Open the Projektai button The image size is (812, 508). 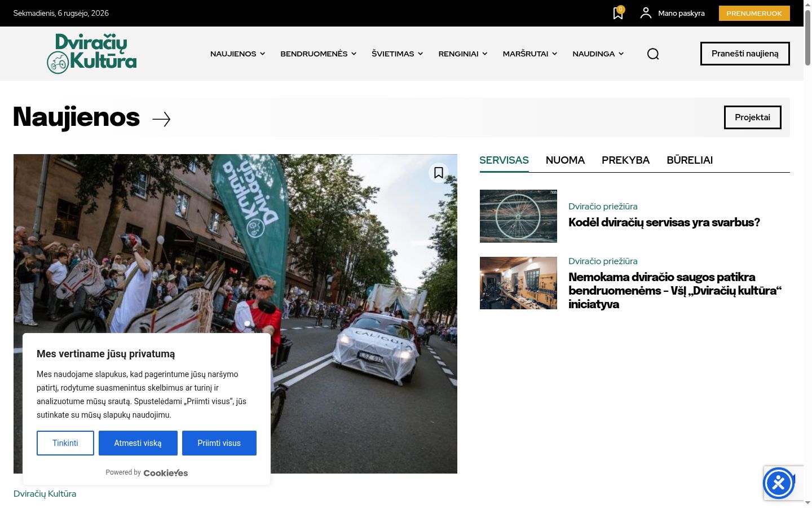(752, 117)
